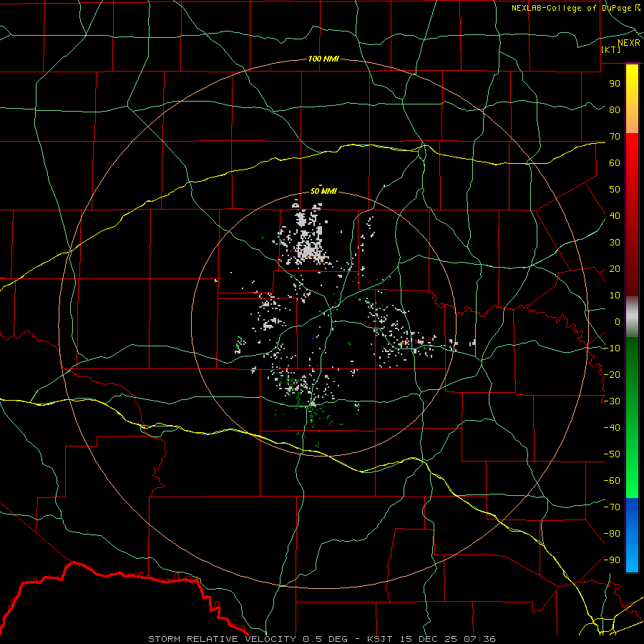Click the 50 NMI range ring label

[x=323, y=191]
